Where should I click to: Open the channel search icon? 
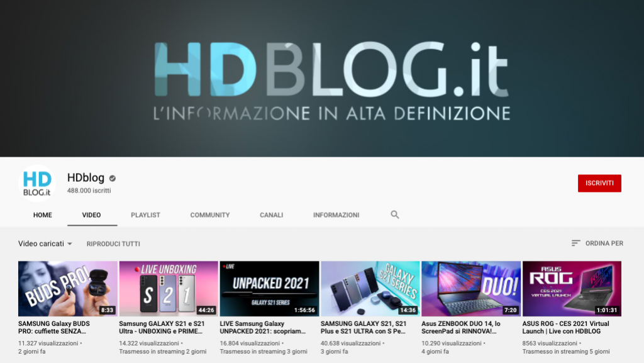coord(395,215)
